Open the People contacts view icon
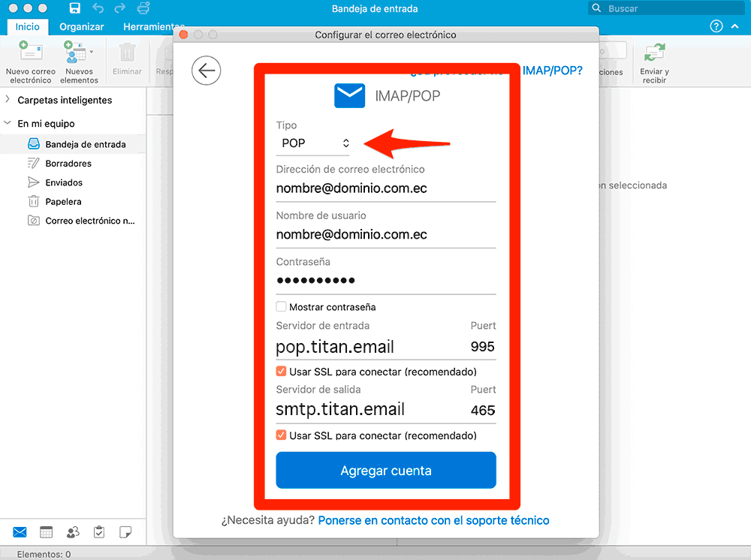The image size is (751, 560). (x=73, y=531)
